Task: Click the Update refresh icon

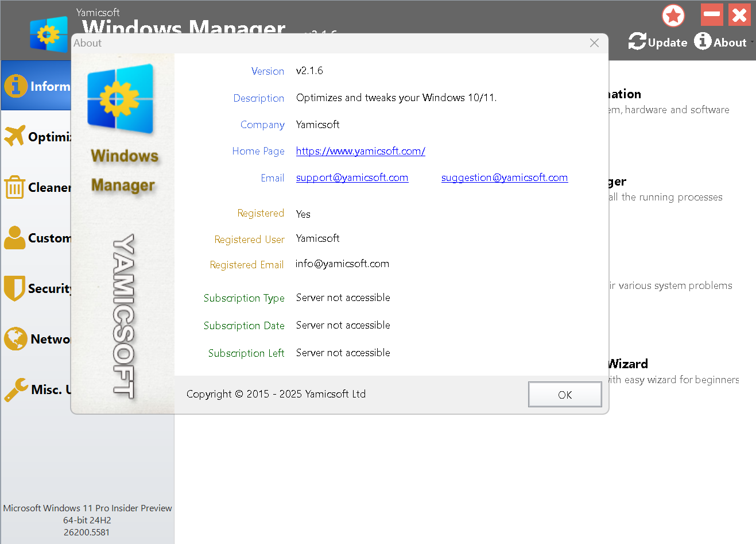Action: click(x=637, y=41)
